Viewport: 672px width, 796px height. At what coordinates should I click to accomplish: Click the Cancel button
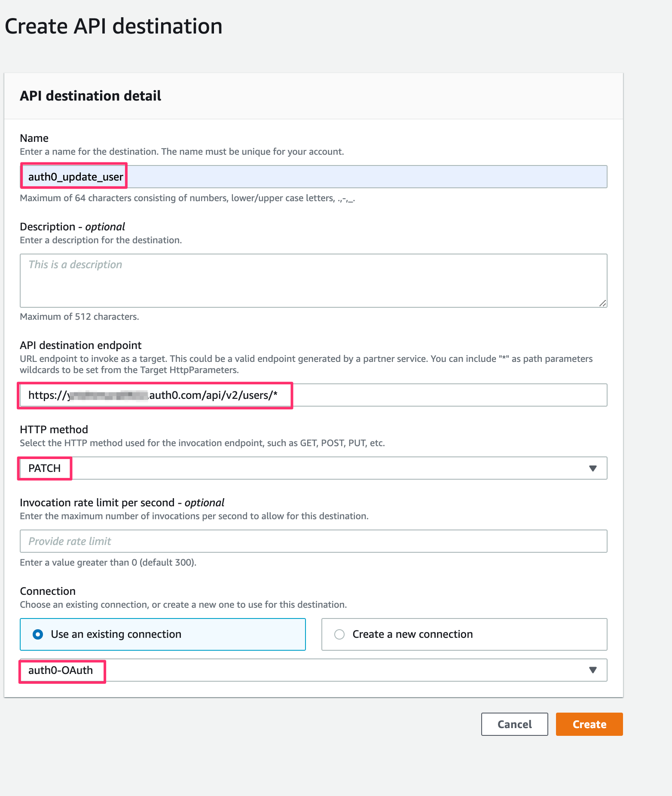coord(514,724)
